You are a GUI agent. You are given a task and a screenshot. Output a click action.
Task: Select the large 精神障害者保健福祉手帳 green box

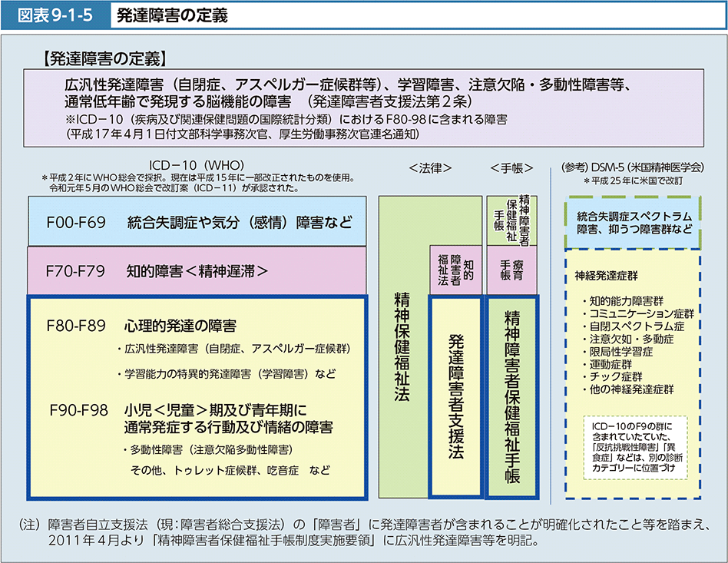coord(511,396)
